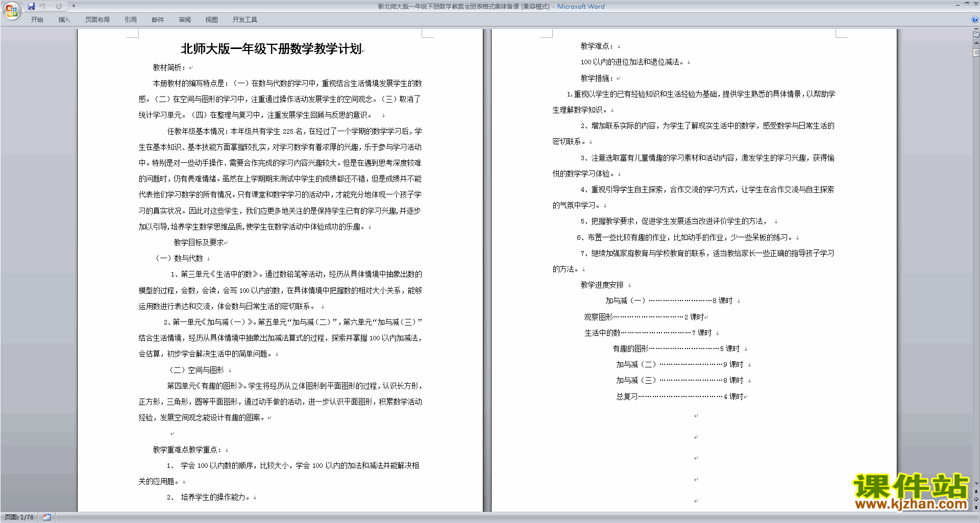
Task: Click the page count 1/78 in status bar
Action: [19, 517]
